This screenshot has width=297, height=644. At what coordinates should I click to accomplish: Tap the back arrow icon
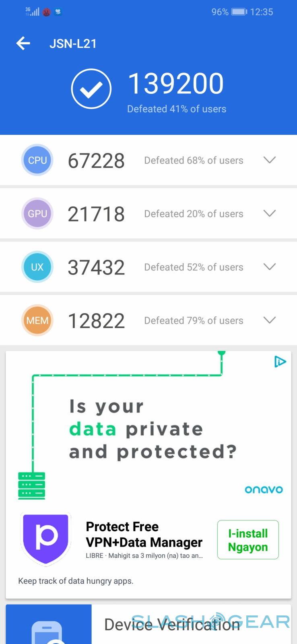(x=23, y=43)
